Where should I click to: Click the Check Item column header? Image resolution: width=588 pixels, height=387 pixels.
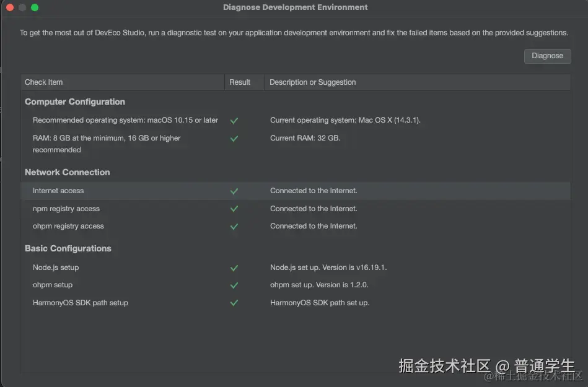(x=44, y=82)
